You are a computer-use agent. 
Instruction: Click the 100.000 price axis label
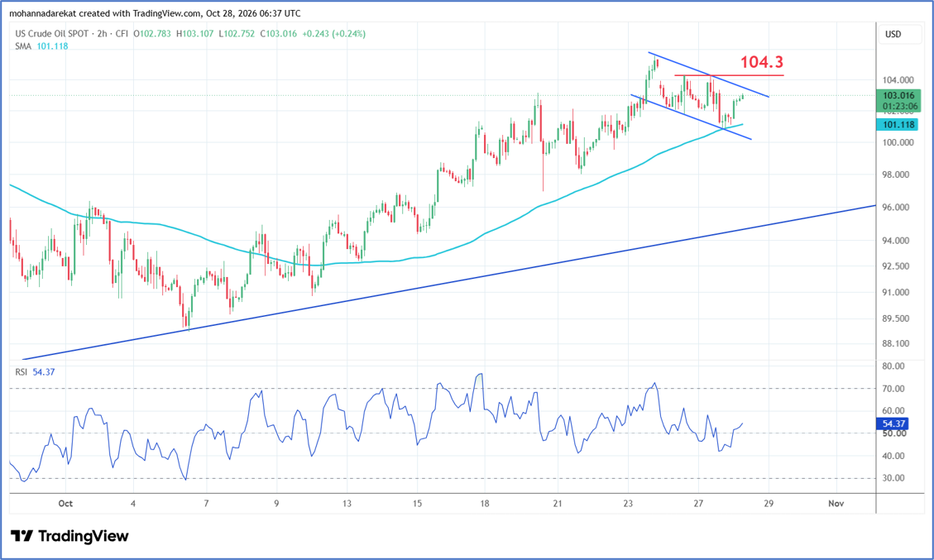coord(898,142)
